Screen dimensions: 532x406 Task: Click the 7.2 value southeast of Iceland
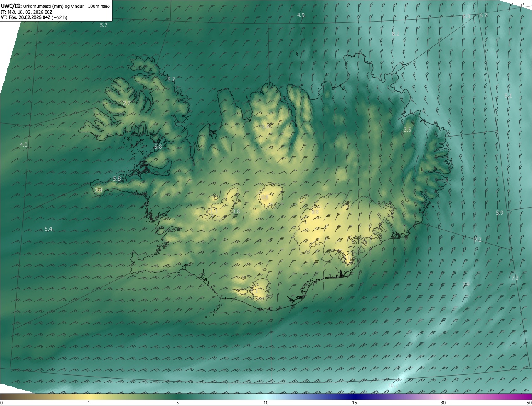[x=478, y=240]
